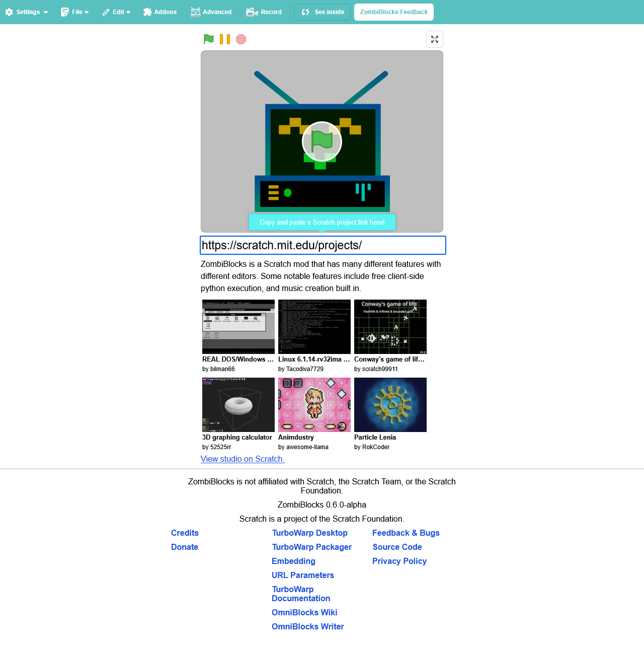Click the large green flag overlay on stage
The image size is (644, 646).
[322, 141]
